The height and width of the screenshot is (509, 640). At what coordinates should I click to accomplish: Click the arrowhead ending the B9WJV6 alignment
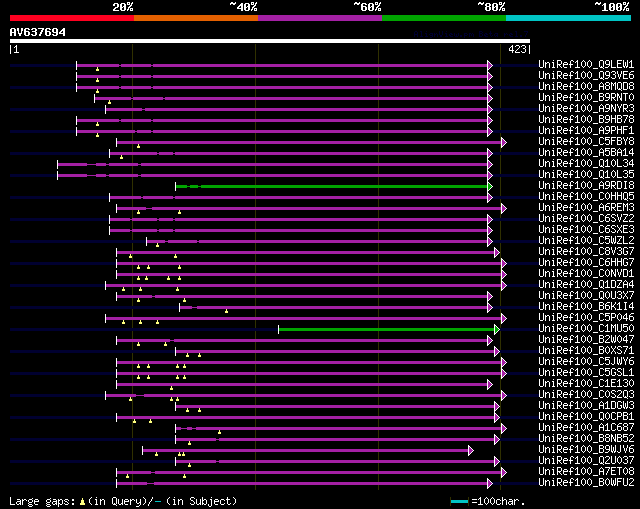(x=471, y=451)
